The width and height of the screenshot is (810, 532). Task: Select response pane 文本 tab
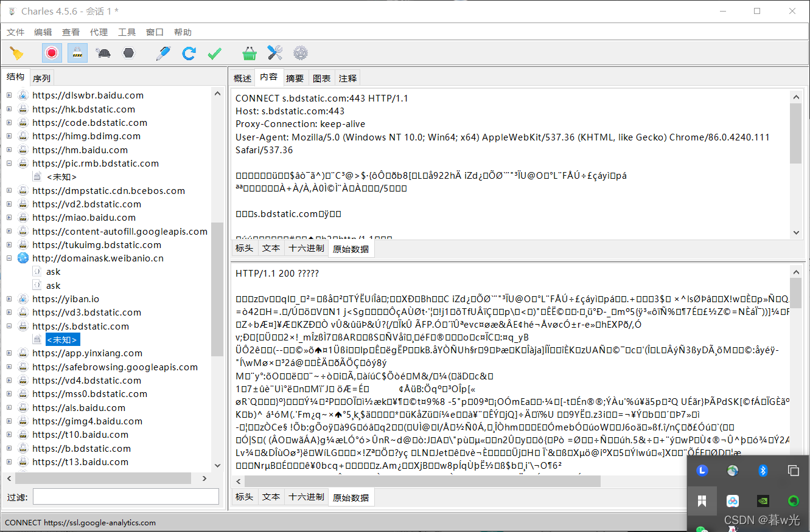pos(271,497)
